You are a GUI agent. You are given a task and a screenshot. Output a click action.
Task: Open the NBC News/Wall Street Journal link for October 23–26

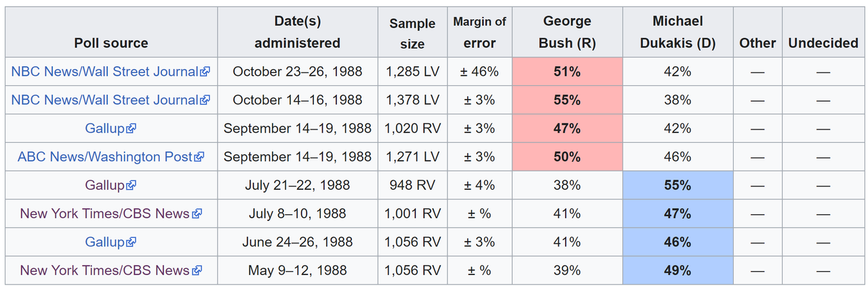105,71
